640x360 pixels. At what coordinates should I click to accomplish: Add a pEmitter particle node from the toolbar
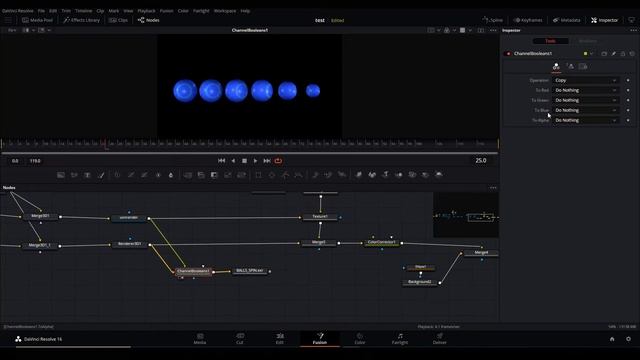315,175
